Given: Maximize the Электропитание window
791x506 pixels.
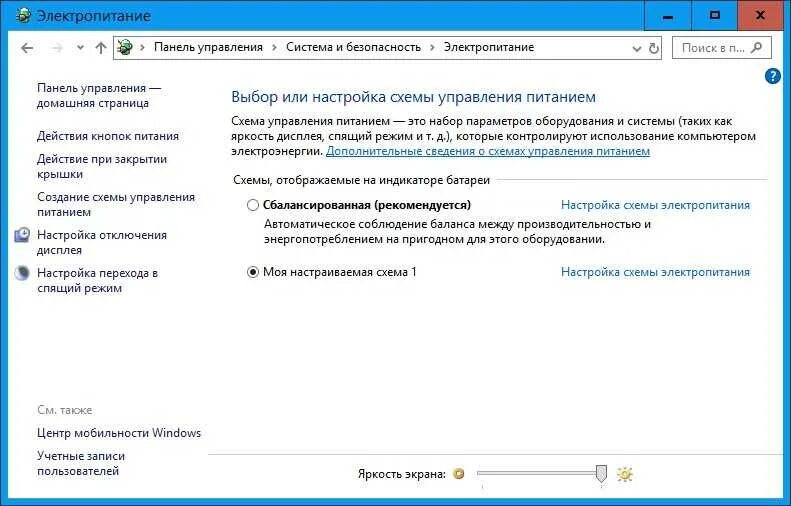Looking at the screenshot, I should click(715, 16).
